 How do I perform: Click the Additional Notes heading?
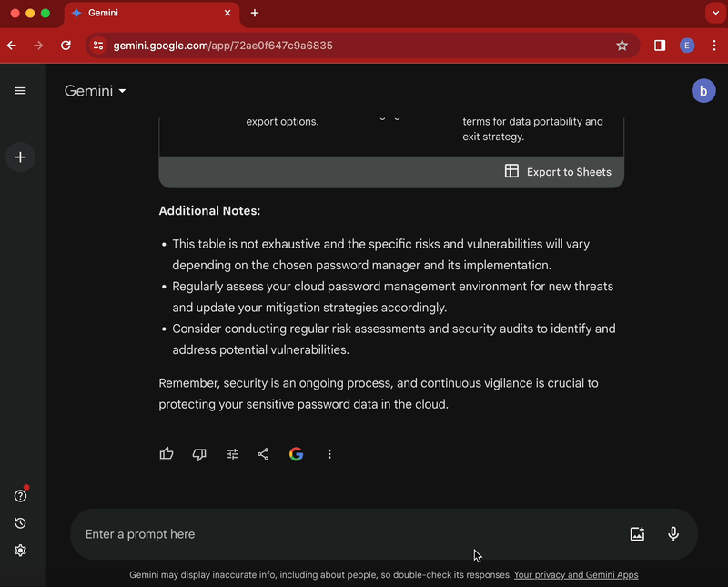209,211
